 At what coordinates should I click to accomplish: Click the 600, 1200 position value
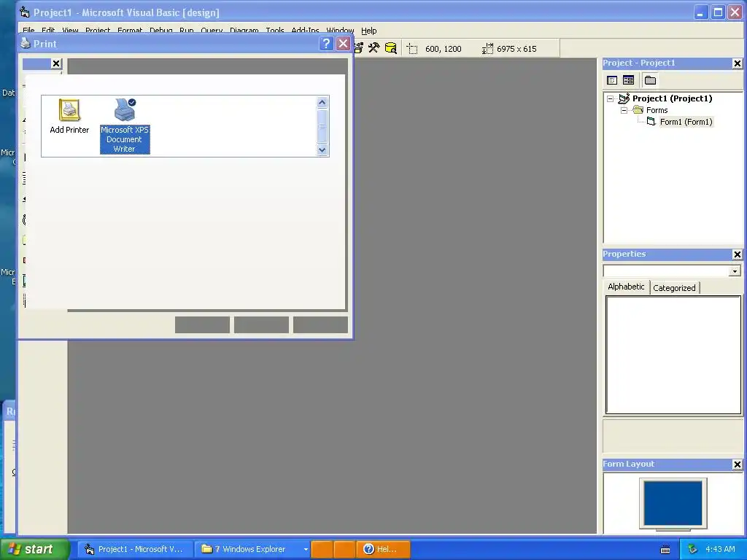click(443, 49)
